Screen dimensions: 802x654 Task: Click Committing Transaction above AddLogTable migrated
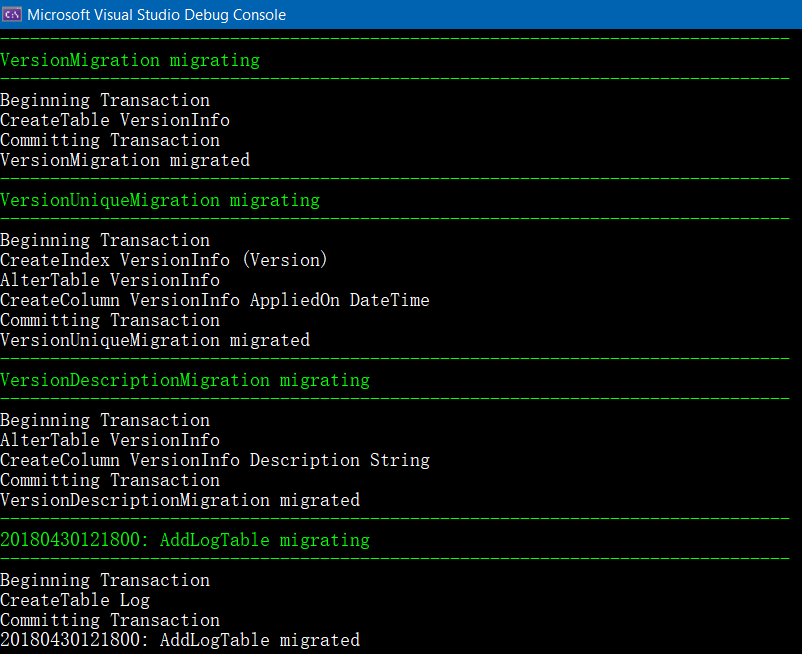pos(110,620)
